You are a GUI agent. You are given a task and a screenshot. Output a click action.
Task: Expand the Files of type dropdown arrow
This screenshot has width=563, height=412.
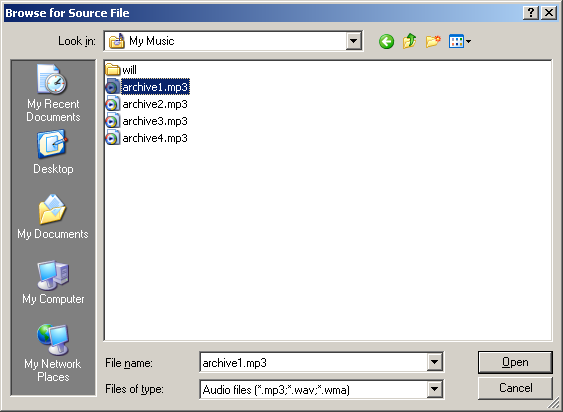[x=434, y=389]
